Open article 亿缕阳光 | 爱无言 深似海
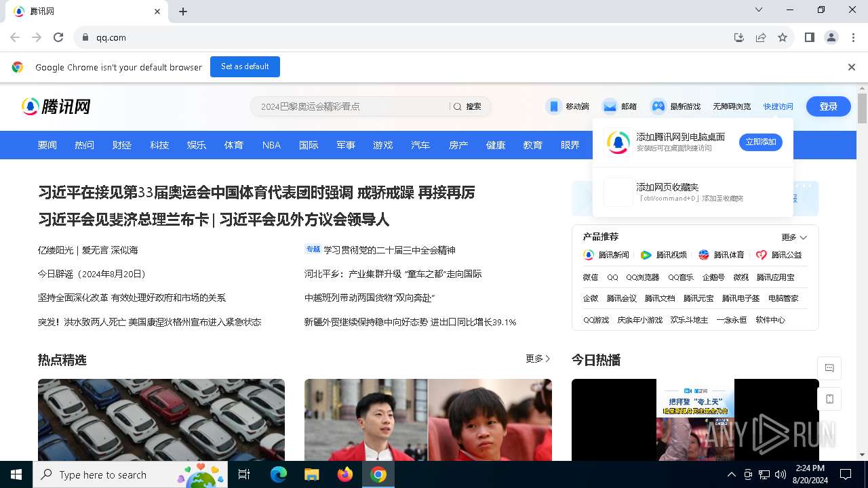This screenshot has width=868, height=488. tap(88, 250)
